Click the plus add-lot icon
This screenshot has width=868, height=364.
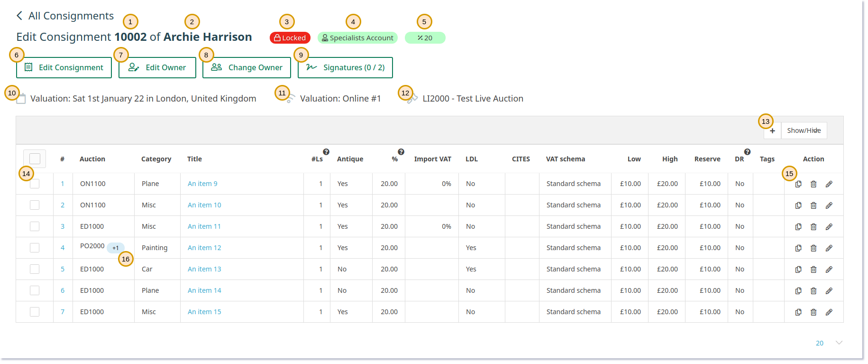point(772,131)
